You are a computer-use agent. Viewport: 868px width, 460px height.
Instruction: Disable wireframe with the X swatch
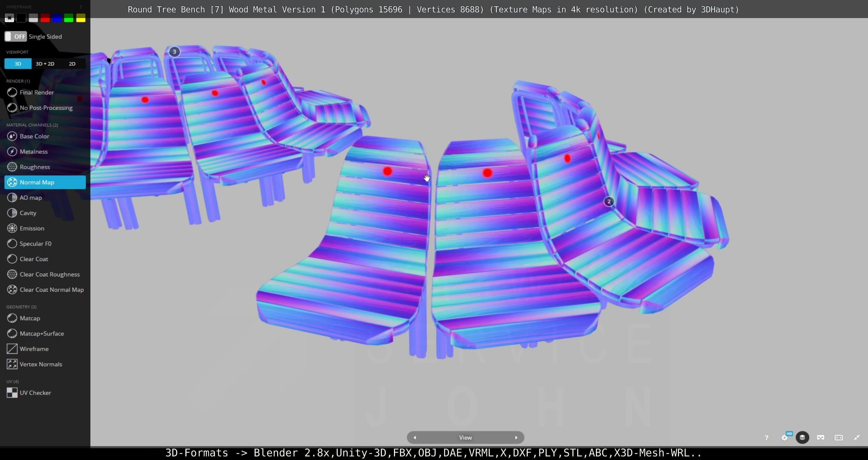click(9, 18)
